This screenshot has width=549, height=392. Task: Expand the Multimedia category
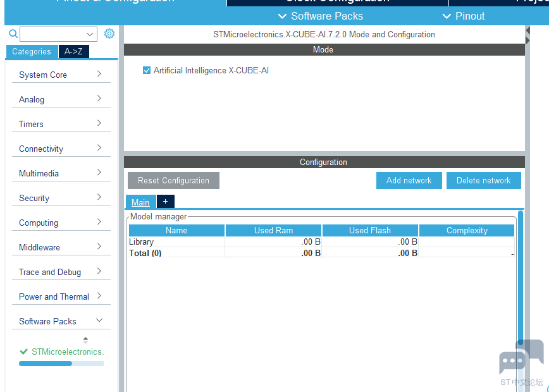click(61, 173)
